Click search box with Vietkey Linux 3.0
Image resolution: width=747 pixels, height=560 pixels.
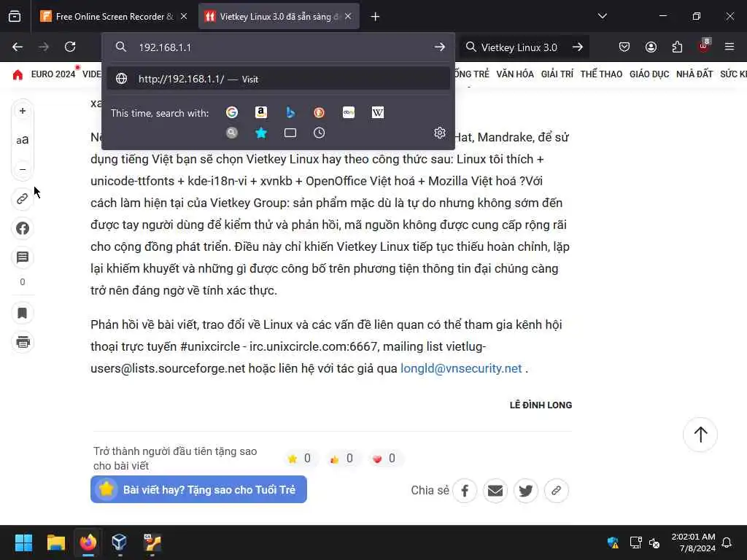(519, 47)
